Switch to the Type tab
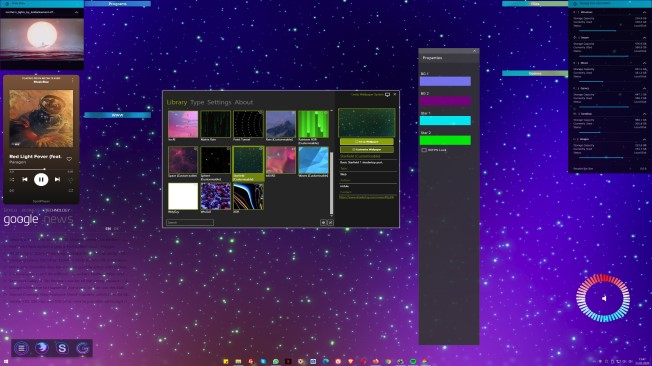Viewport: 652px width, 366px height. 197,102
